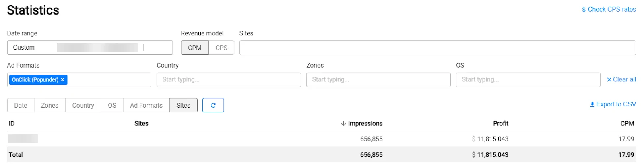
Task: Select the Sites grouping tab
Action: [x=184, y=105]
